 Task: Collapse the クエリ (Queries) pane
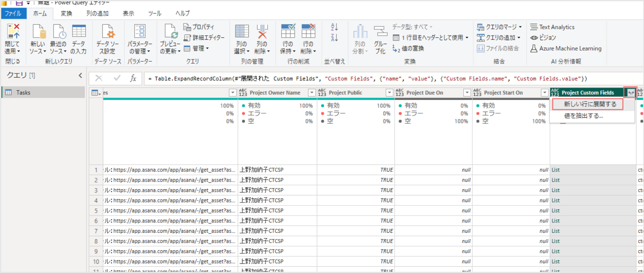80,75
